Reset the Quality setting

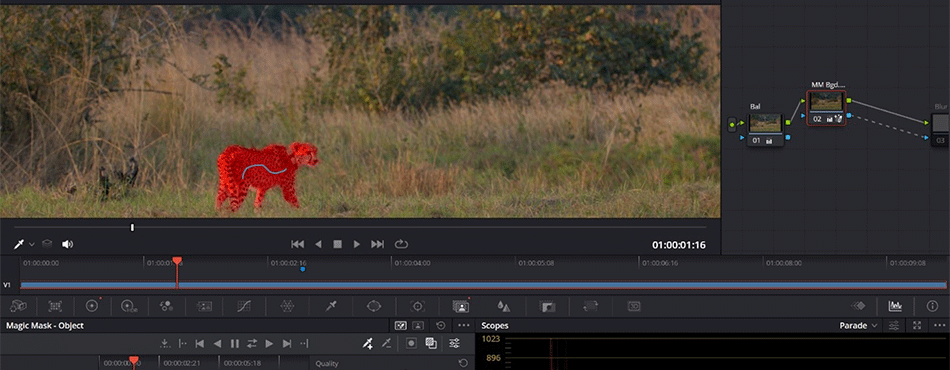click(463, 363)
